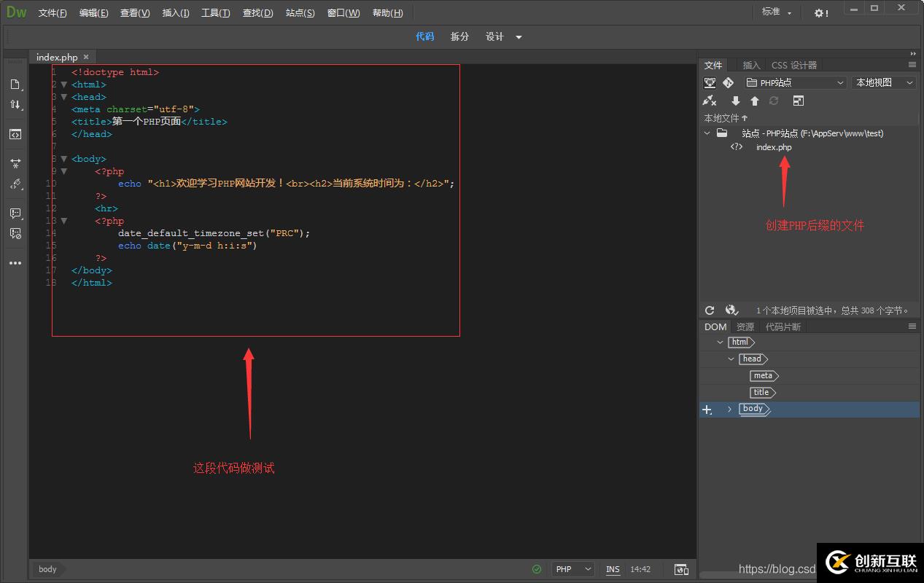This screenshot has width=924, height=583.
Task: Open the Open Documents file icon
Action: point(15,85)
